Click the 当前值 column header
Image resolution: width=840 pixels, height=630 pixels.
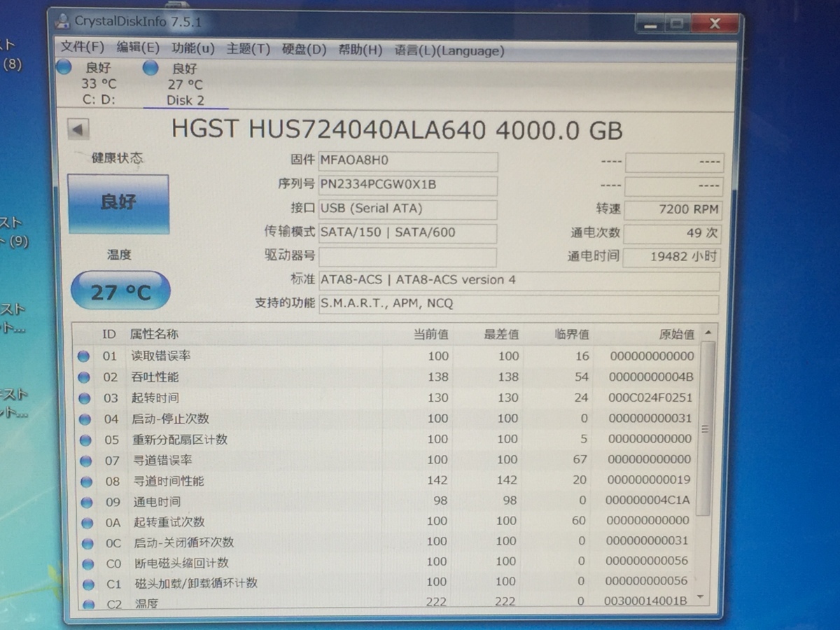[431, 335]
